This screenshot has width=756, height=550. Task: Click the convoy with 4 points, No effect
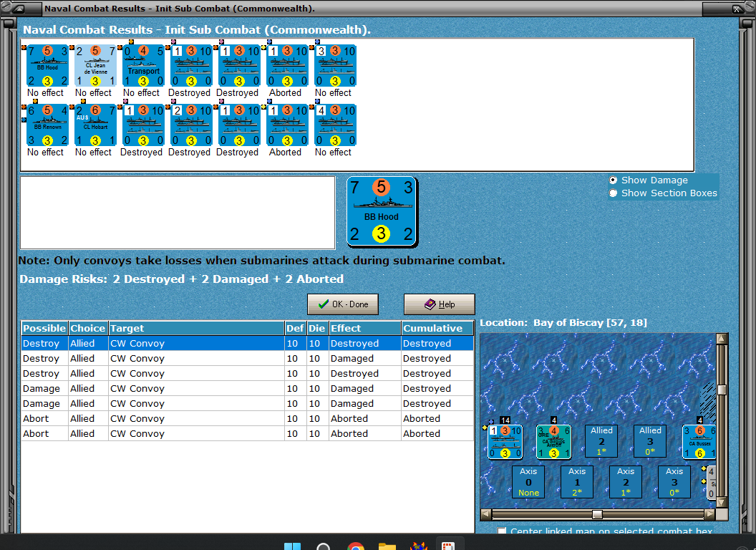coord(336,125)
